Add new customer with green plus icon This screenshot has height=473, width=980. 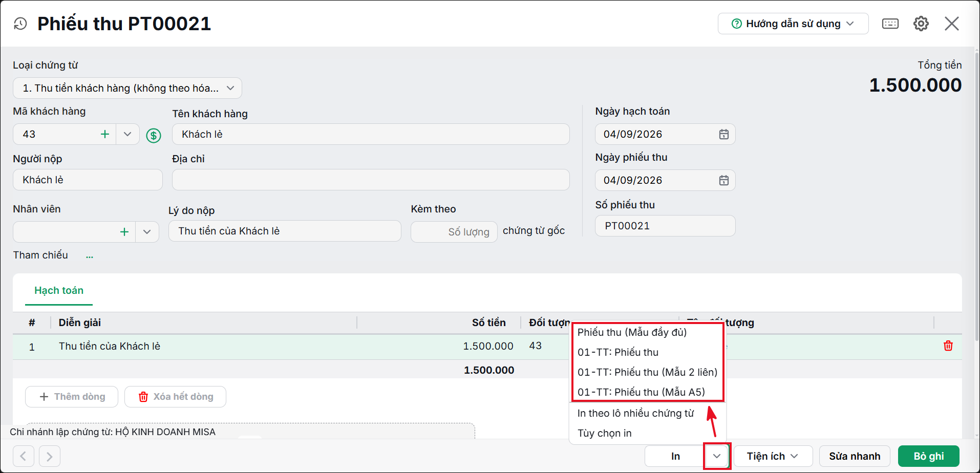(105, 134)
